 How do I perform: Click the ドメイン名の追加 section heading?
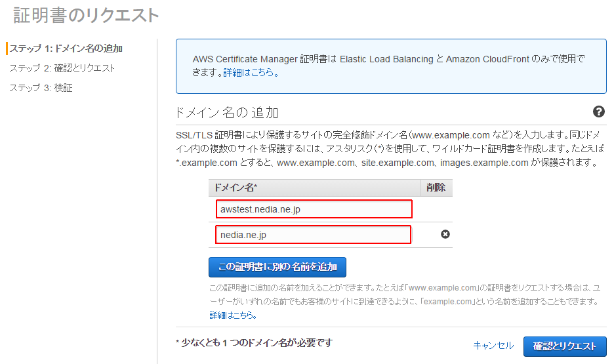[227, 113]
